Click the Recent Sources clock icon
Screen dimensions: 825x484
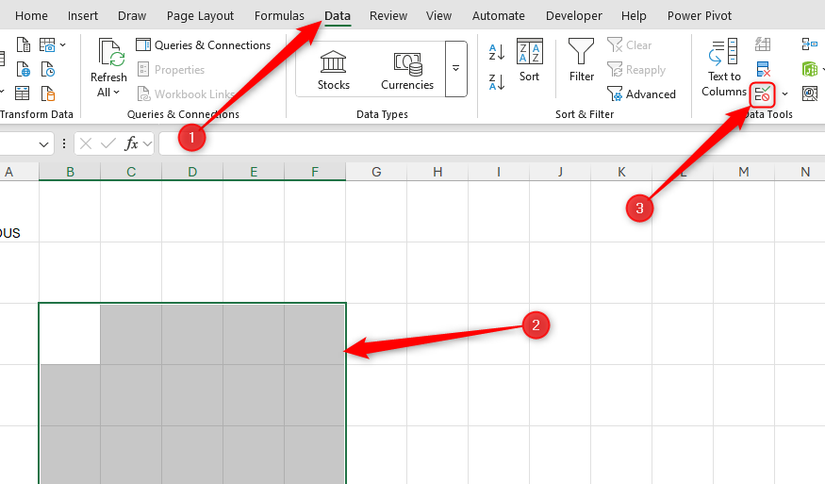point(47,69)
